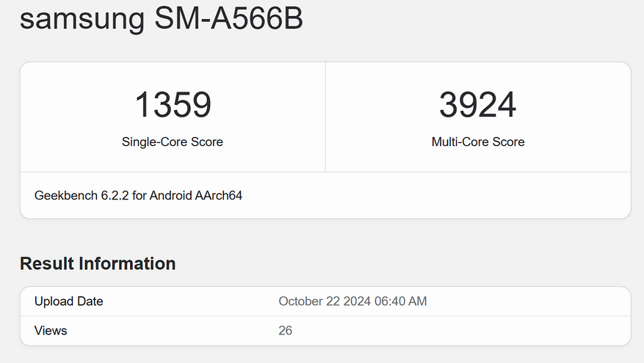
Task: Click the single-core score number 1359
Action: pos(173,105)
